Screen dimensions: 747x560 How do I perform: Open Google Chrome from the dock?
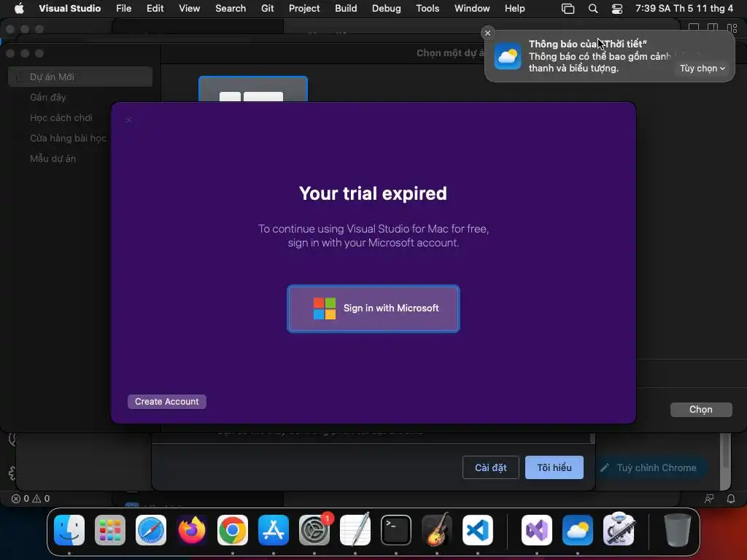coord(233,530)
